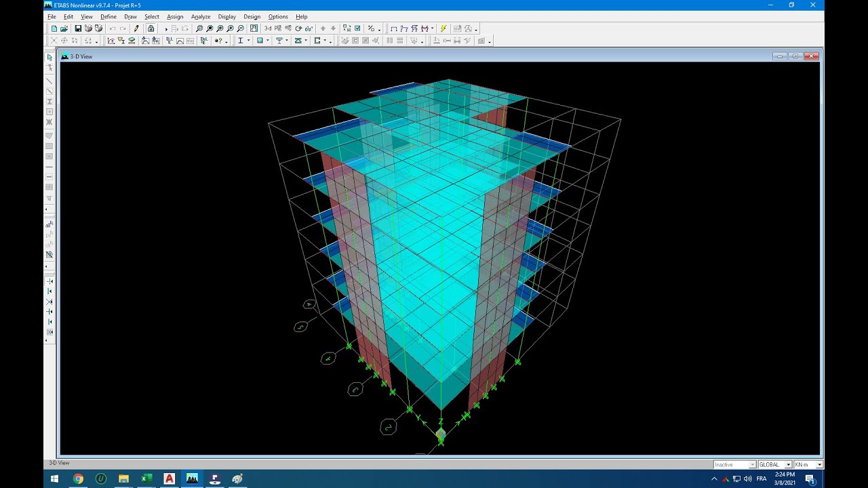Image resolution: width=868 pixels, height=488 pixels.
Task: Open the Define menu
Action: point(108,16)
